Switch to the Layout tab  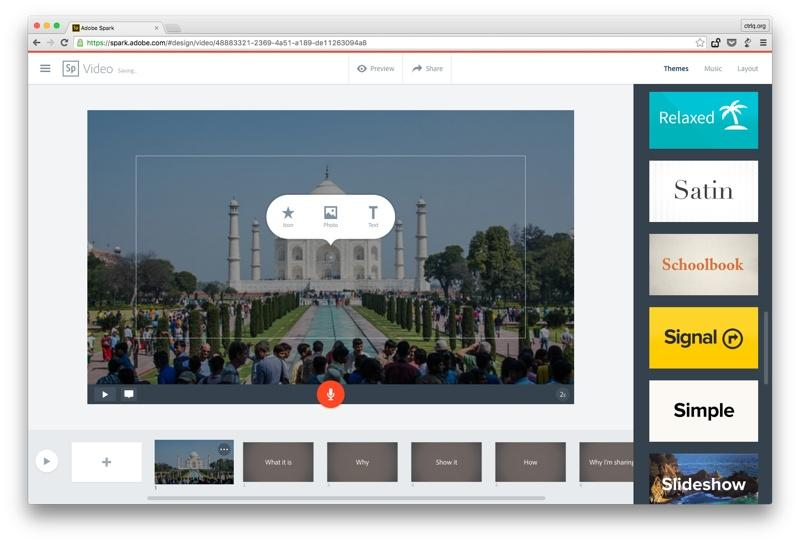tap(747, 68)
